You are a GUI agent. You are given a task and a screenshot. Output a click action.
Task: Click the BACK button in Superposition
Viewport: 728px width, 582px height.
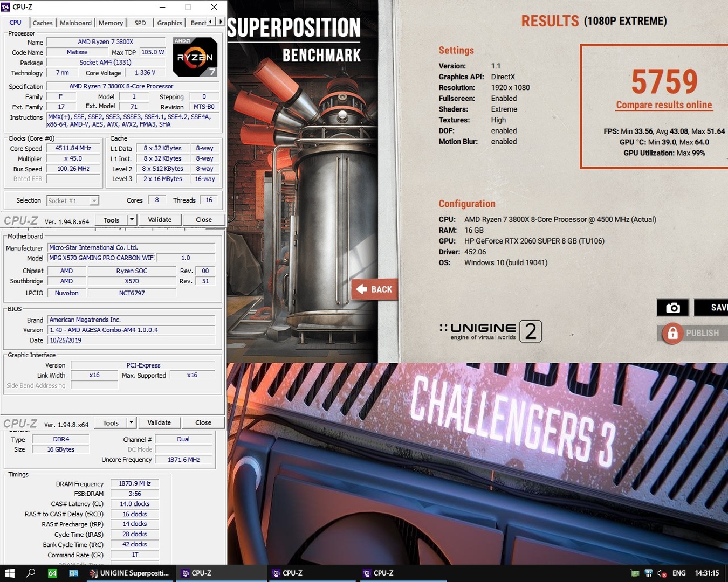tap(375, 289)
